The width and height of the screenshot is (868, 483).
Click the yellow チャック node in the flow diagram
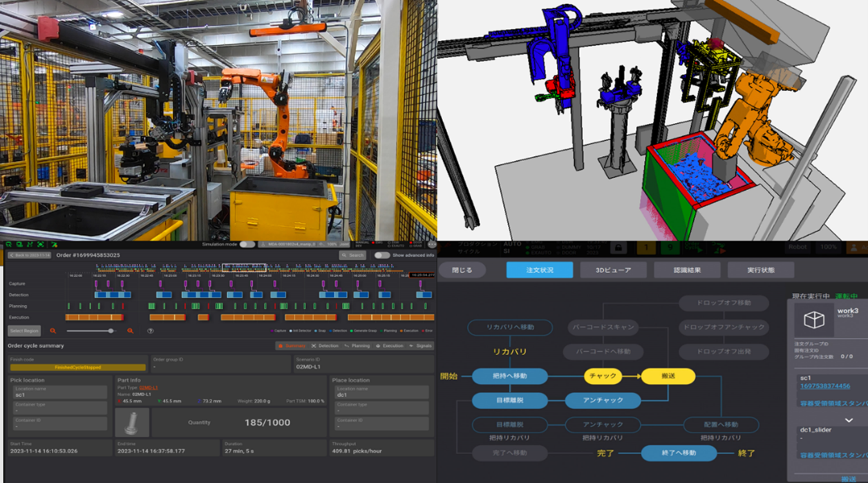[x=603, y=377]
